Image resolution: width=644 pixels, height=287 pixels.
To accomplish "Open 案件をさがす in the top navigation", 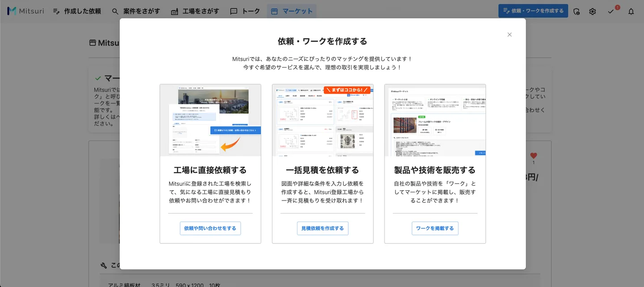I will (136, 11).
